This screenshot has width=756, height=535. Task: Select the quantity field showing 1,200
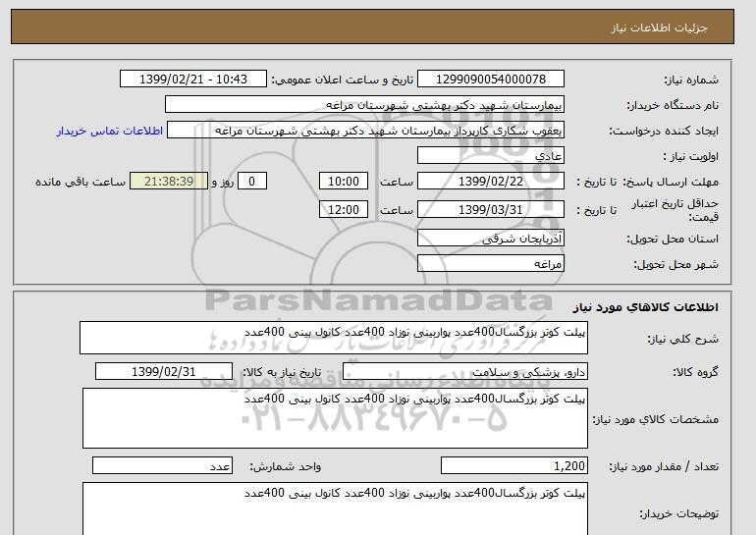click(514, 466)
